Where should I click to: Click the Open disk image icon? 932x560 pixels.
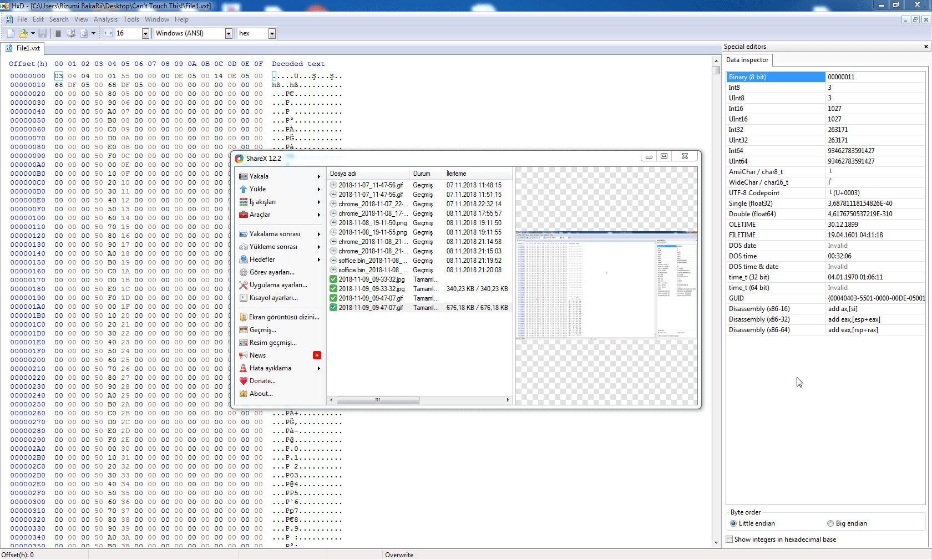(x=84, y=33)
